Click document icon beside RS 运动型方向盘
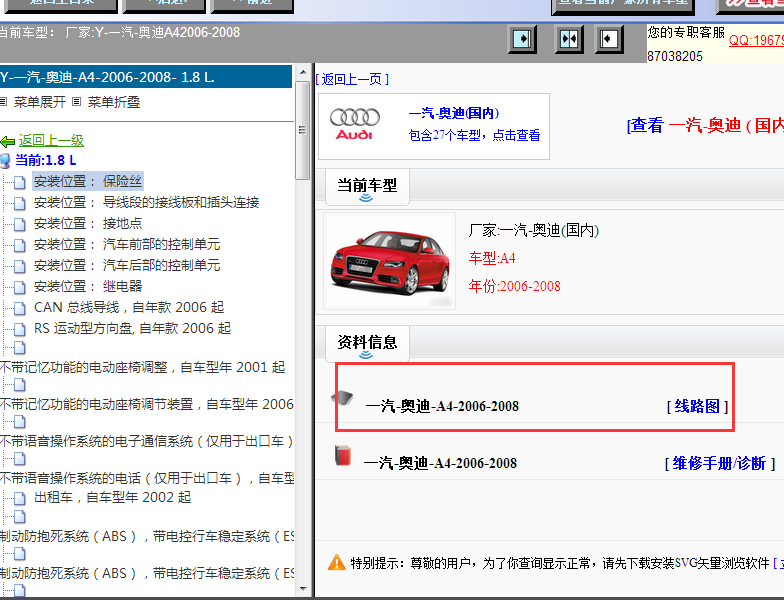 20,330
